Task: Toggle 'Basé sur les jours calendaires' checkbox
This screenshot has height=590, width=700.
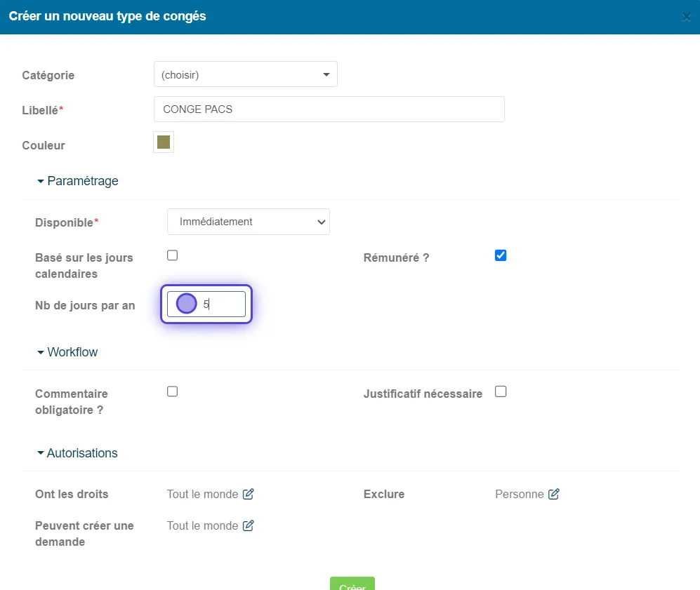Action: [x=172, y=255]
